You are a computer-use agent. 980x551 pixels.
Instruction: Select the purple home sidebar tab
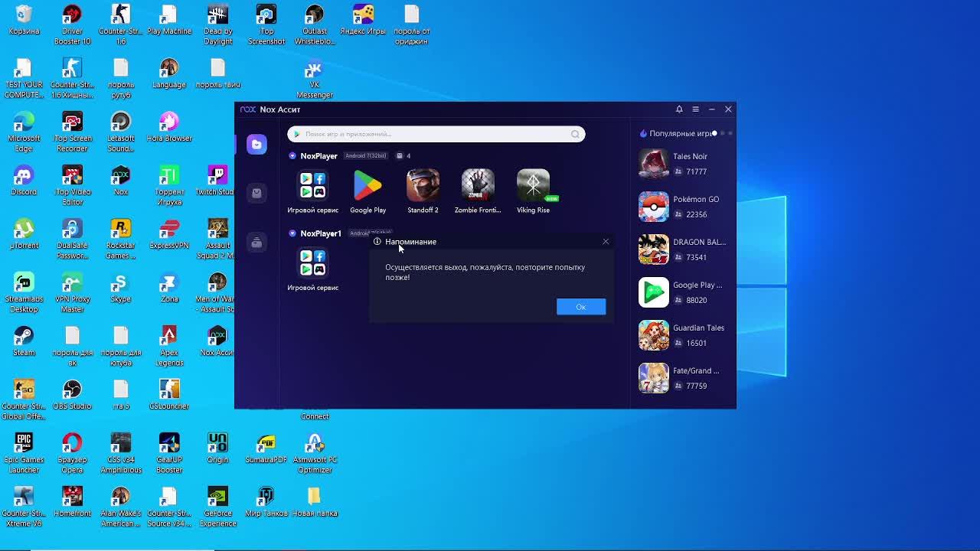256,145
